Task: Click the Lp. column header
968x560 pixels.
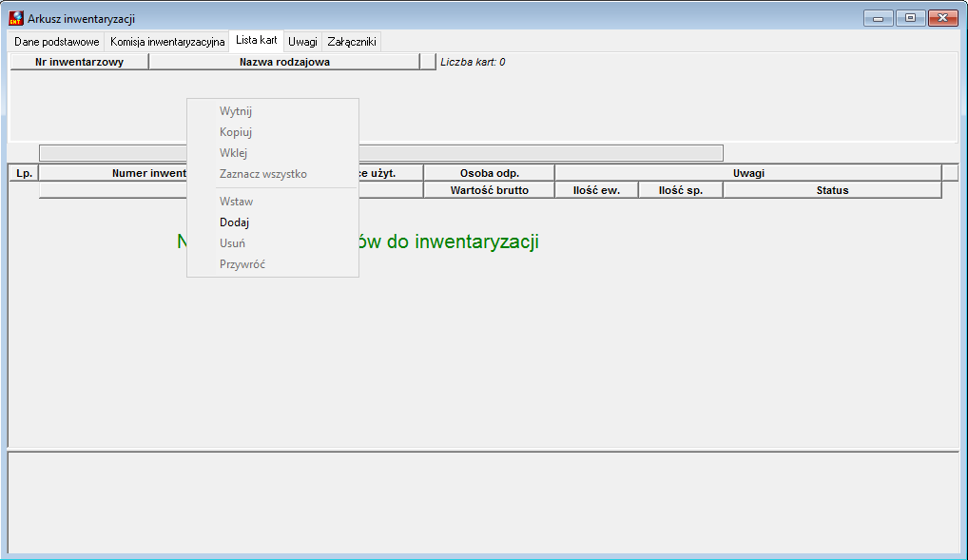Action: pyautogui.click(x=25, y=173)
